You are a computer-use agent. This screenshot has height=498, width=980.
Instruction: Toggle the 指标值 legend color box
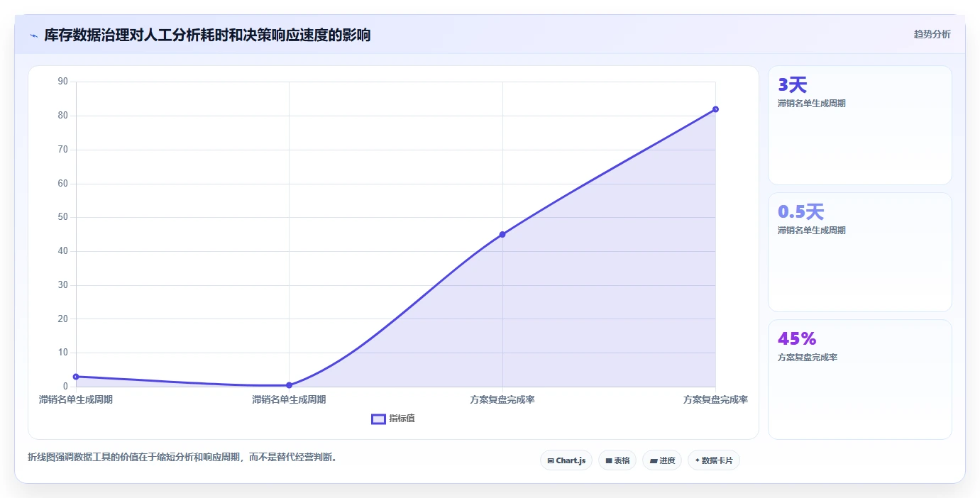378,419
